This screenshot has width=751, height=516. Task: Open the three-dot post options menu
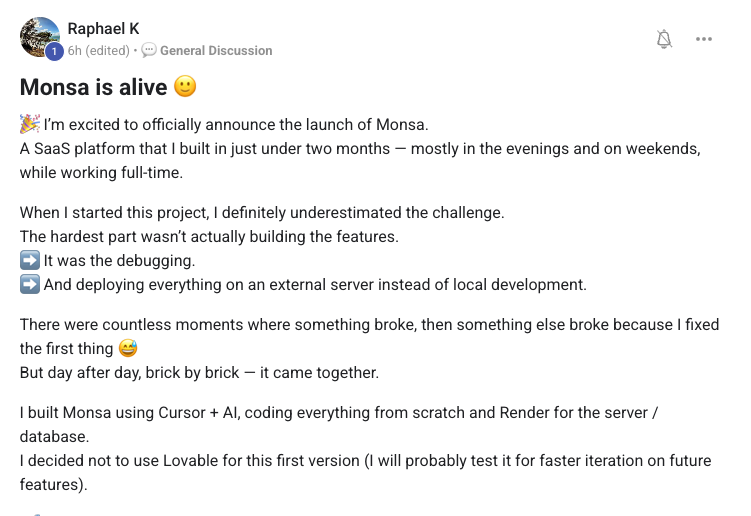(704, 39)
